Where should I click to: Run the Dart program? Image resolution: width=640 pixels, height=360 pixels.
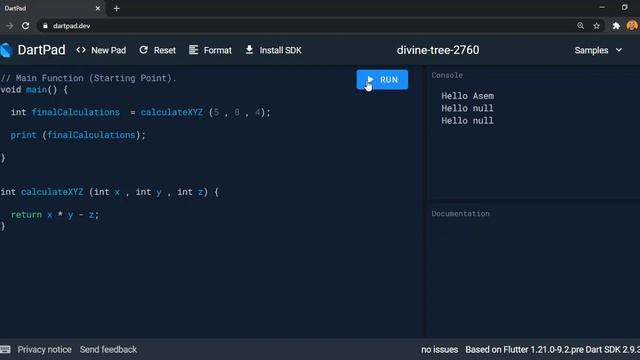coord(382,80)
